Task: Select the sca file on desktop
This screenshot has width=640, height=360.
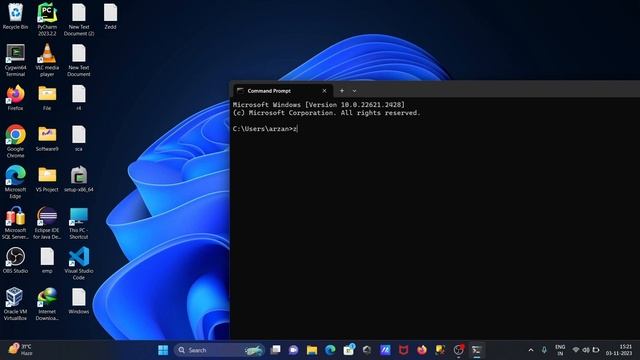Action: click(x=79, y=138)
